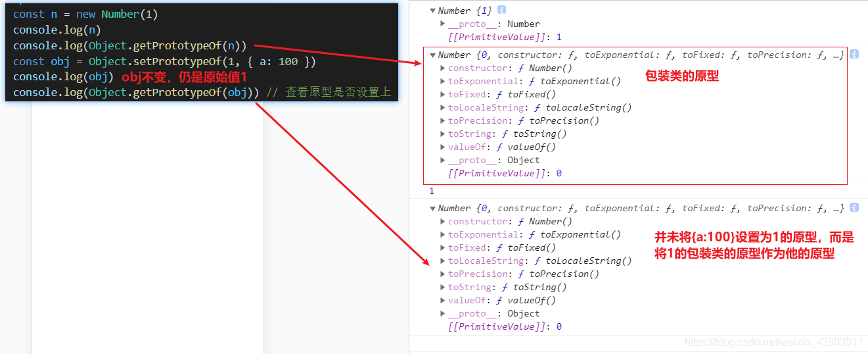Collapse the Number {1} object
This screenshot has height=354, width=868.
432,11
